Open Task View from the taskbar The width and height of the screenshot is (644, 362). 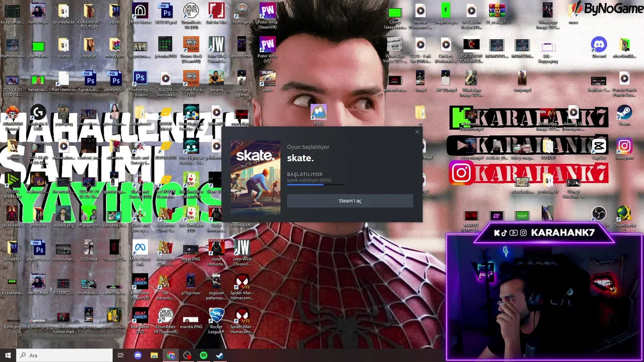click(x=120, y=355)
